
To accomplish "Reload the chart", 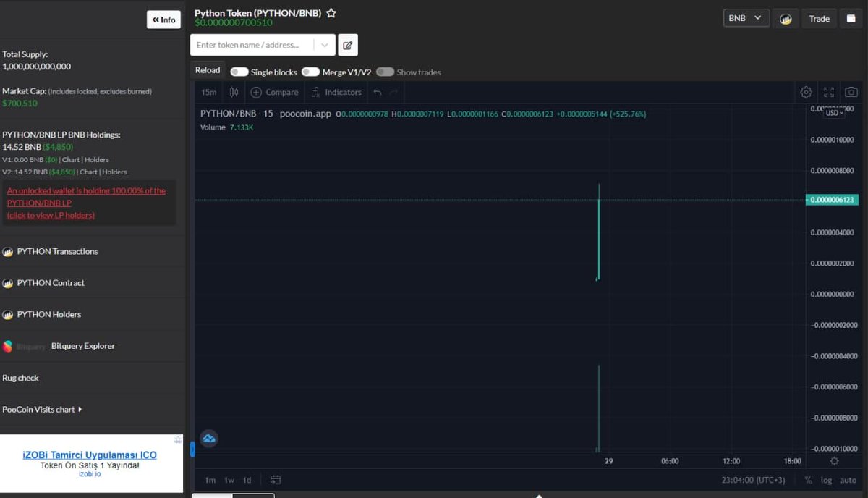I will [x=208, y=70].
